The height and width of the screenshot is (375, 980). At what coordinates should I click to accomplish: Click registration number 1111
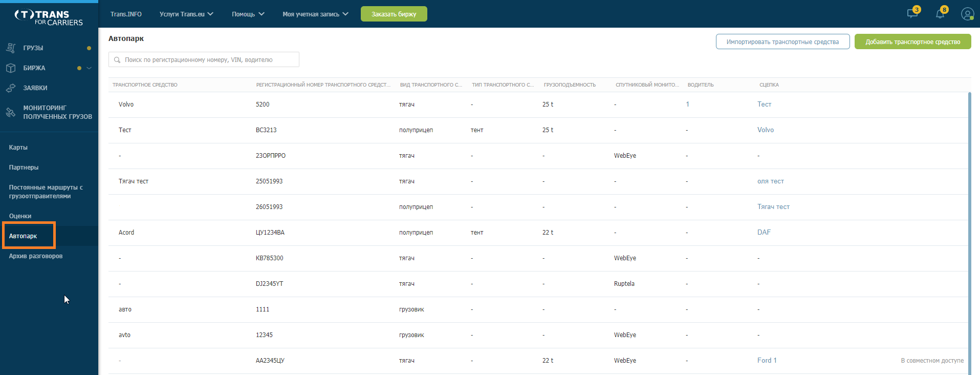[x=263, y=309]
